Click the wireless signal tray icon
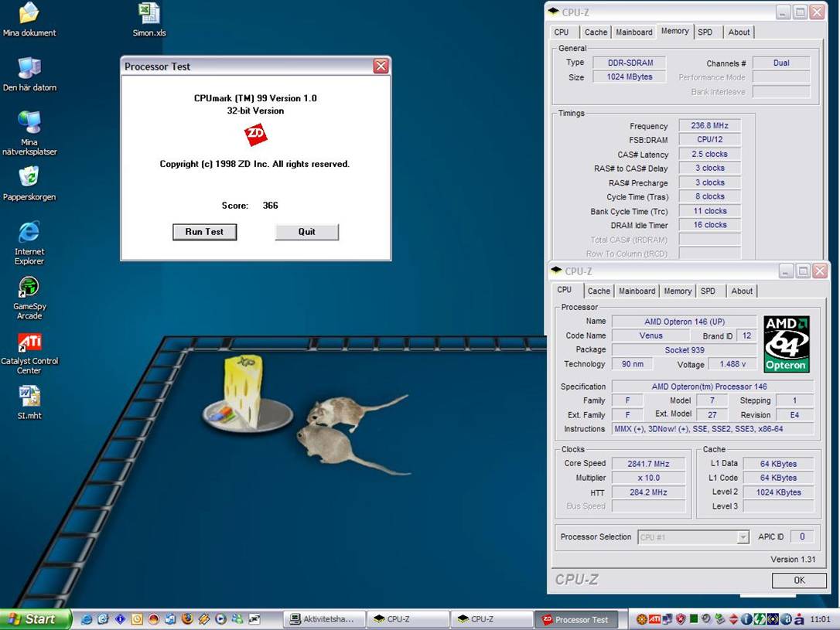The image size is (840, 630). (x=773, y=619)
